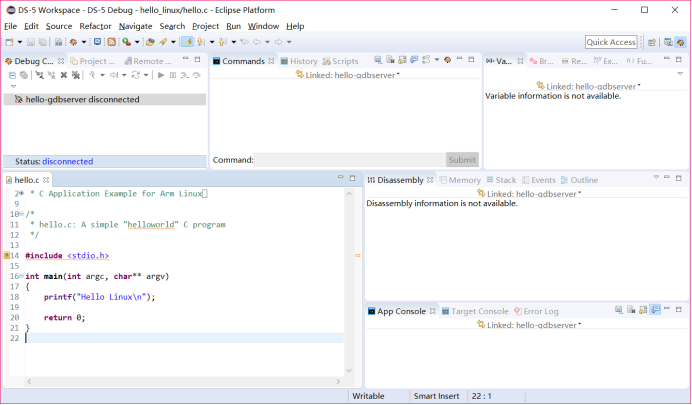Switch to the Outline tab
Viewport: 692px width, 405px height.
coord(579,180)
